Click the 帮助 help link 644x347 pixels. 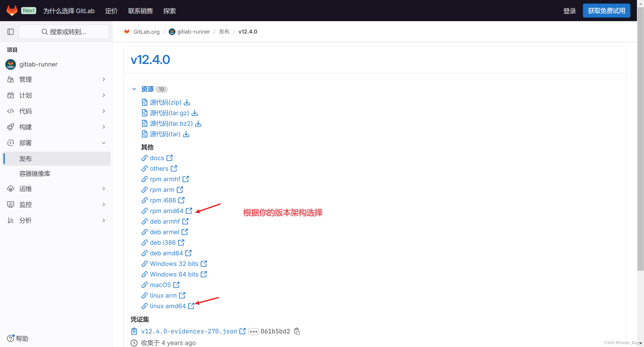point(22,338)
